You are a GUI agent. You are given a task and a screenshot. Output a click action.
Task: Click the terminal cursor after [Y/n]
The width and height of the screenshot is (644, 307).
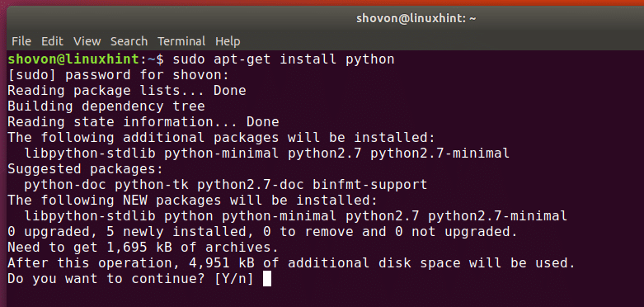pos(267,279)
